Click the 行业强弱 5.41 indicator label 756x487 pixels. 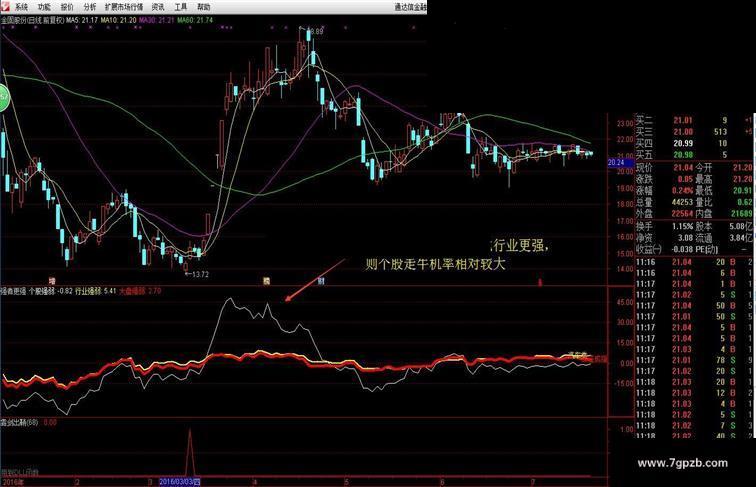(95, 291)
